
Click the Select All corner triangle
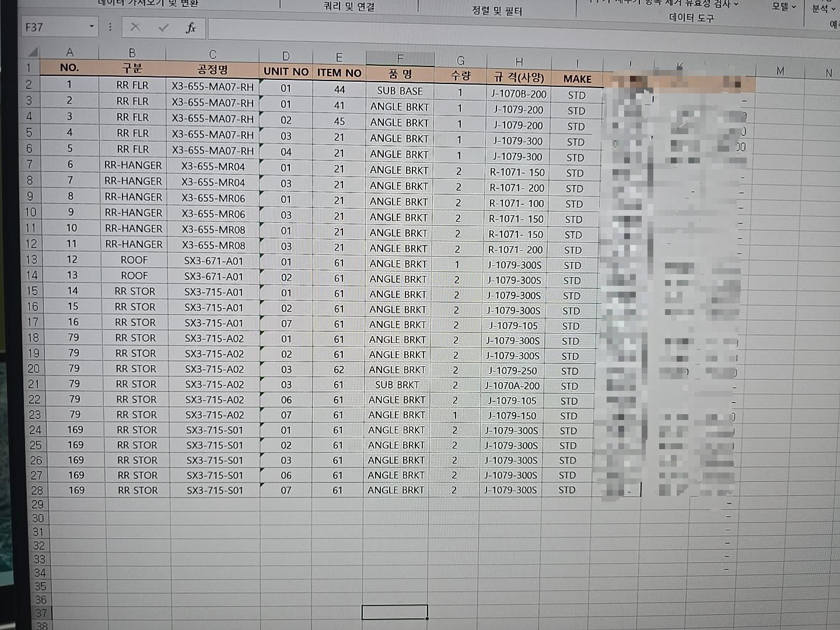click(x=32, y=52)
